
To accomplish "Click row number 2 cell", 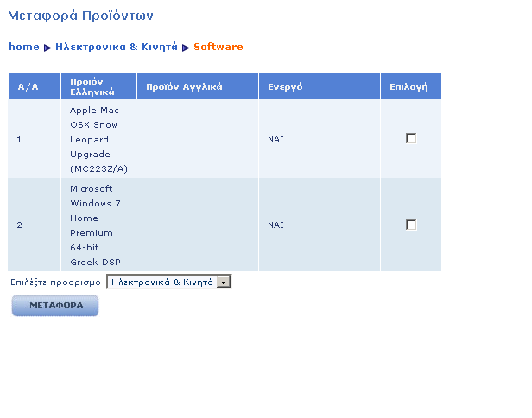I will click(35, 225).
